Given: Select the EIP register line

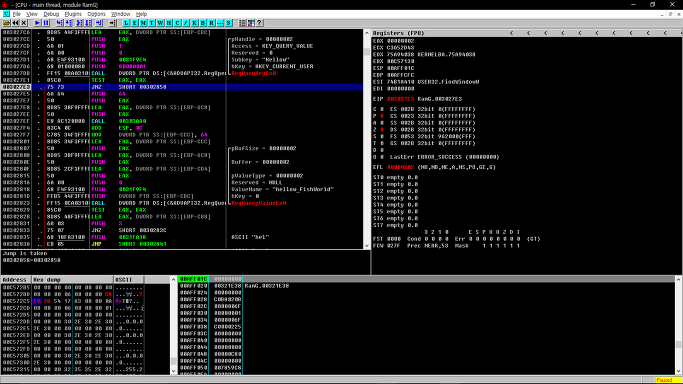Looking at the screenshot, I should (417, 99).
